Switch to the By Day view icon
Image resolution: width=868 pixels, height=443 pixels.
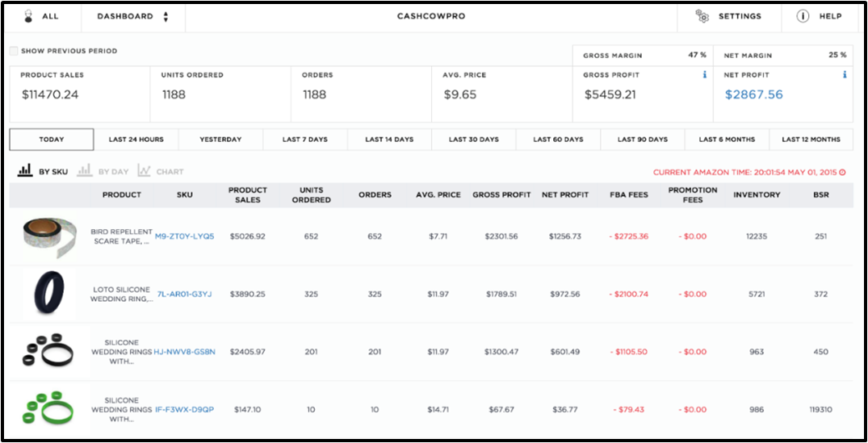[84, 171]
